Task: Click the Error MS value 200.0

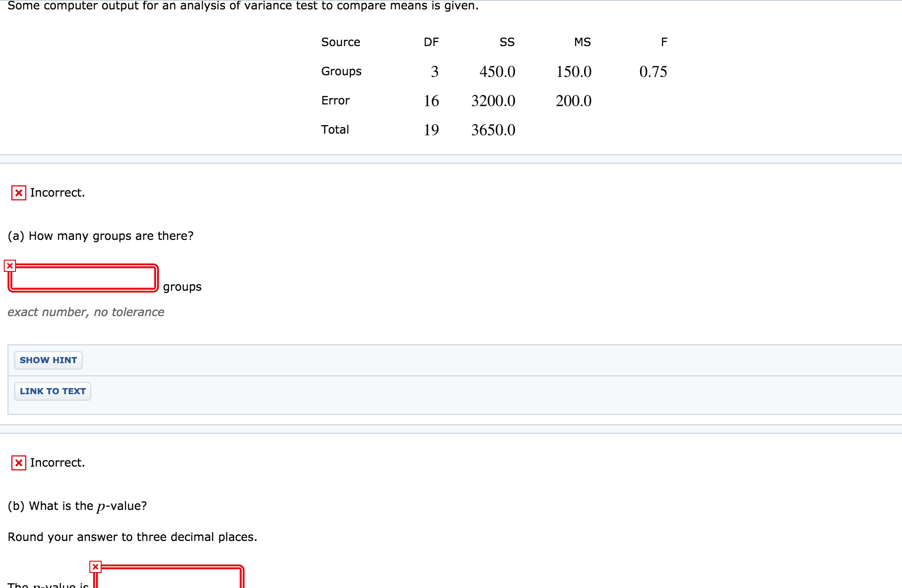Action: 574,101
